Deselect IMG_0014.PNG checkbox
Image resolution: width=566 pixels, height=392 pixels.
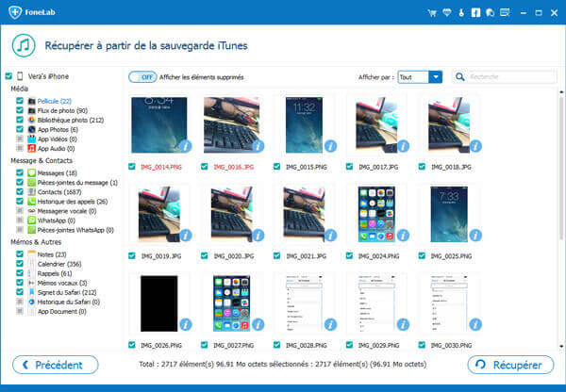pos(132,167)
